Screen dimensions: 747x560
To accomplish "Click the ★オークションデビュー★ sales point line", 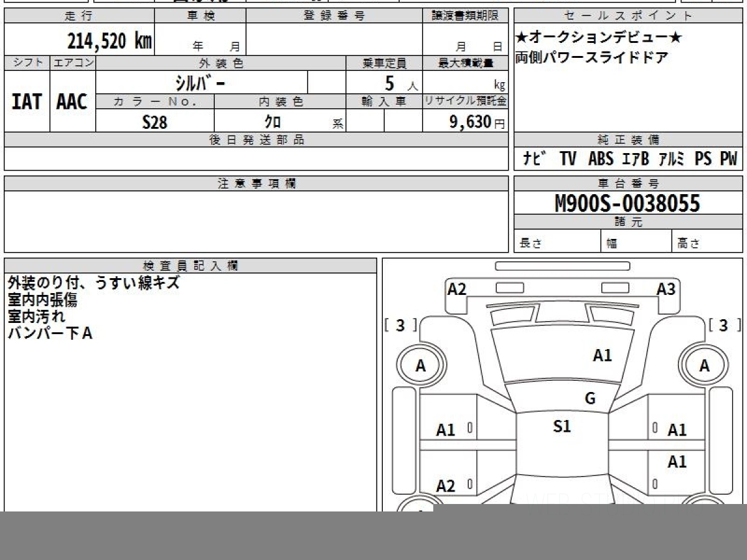I will 599,38.
